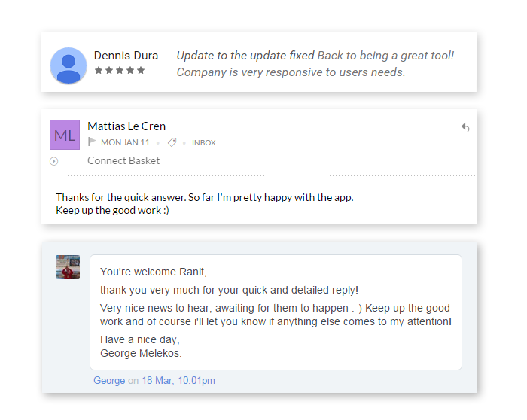The height and width of the screenshot is (420, 527).
Task: Select the INBOX folder label
Action: coord(204,143)
